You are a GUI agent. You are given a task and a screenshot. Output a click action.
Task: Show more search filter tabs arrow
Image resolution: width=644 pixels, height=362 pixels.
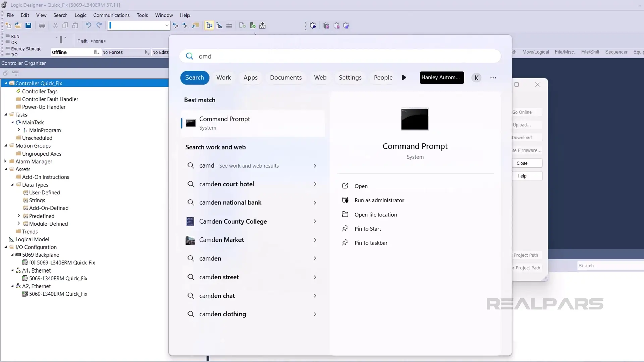404,78
